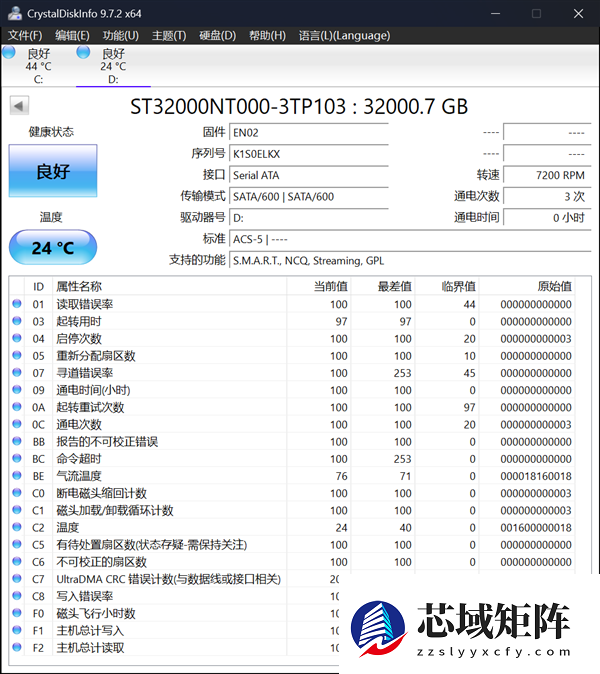The width and height of the screenshot is (600, 674).
Task: Select the 断电磁头缩回计数 attribute name
Action: [101, 493]
